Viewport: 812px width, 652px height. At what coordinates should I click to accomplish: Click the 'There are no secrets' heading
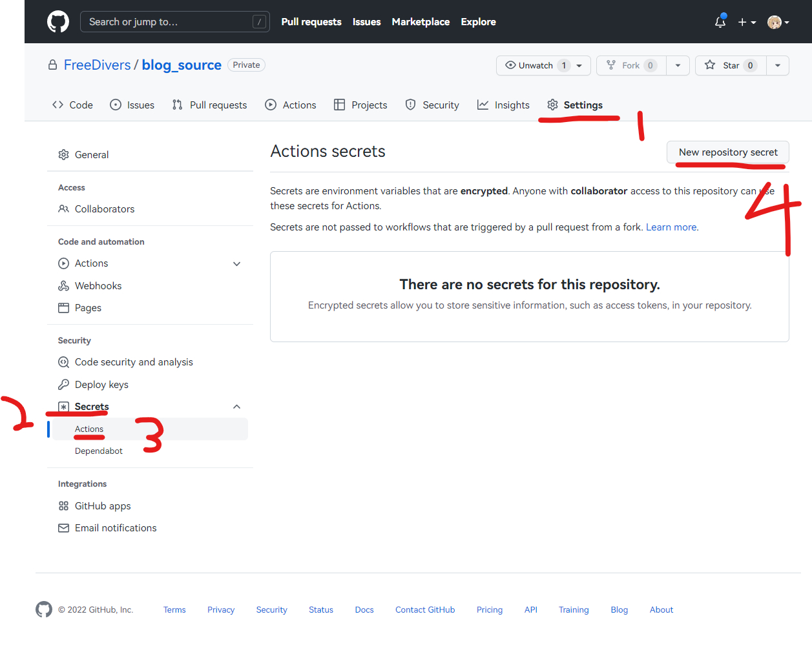(530, 285)
